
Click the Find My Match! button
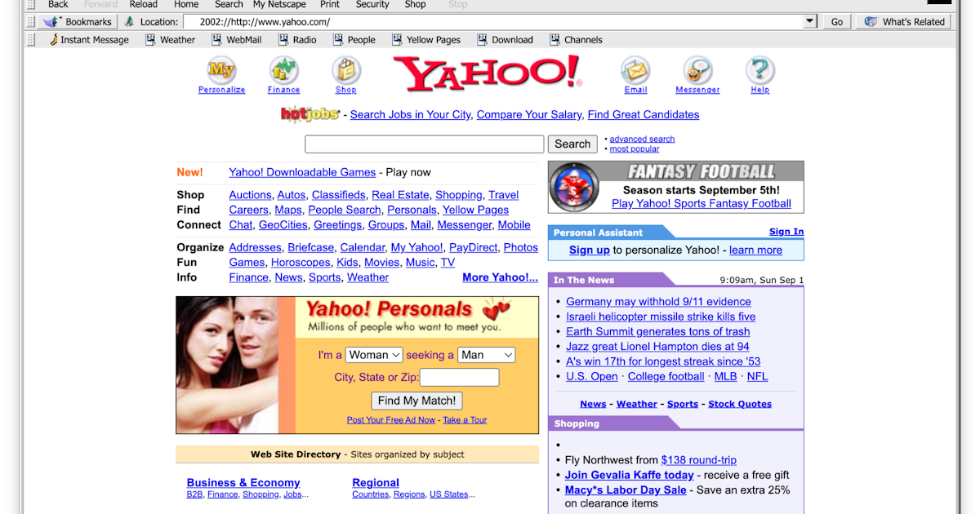point(416,401)
